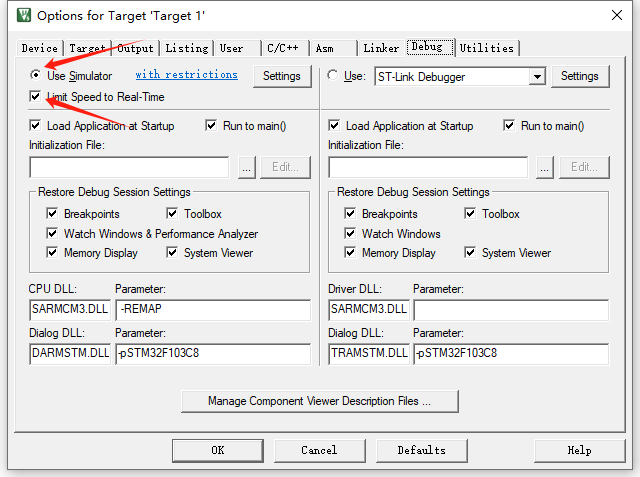640x477 pixels.
Task: Click debugger Dialog parameter -pSTM32F103C8 field
Action: (511, 354)
